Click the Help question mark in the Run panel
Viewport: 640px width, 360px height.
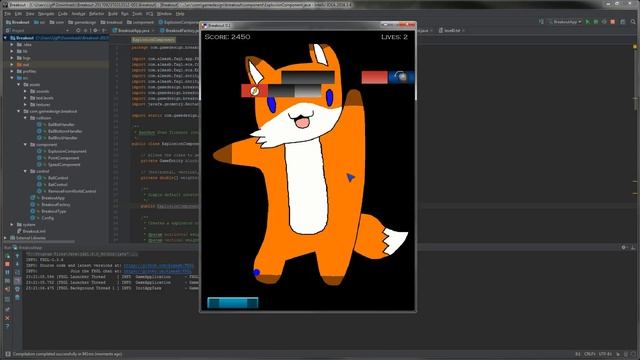click(x=7, y=326)
